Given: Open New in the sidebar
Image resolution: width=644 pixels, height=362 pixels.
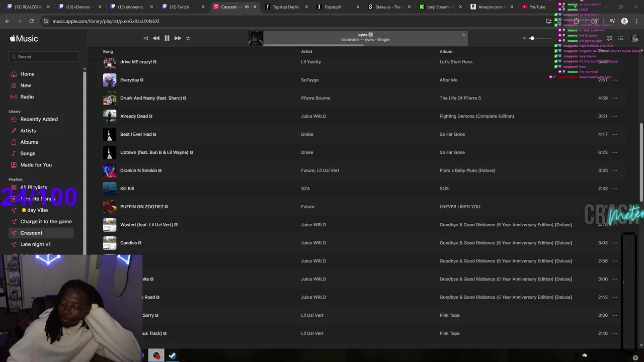Looking at the screenshot, I should (25, 85).
